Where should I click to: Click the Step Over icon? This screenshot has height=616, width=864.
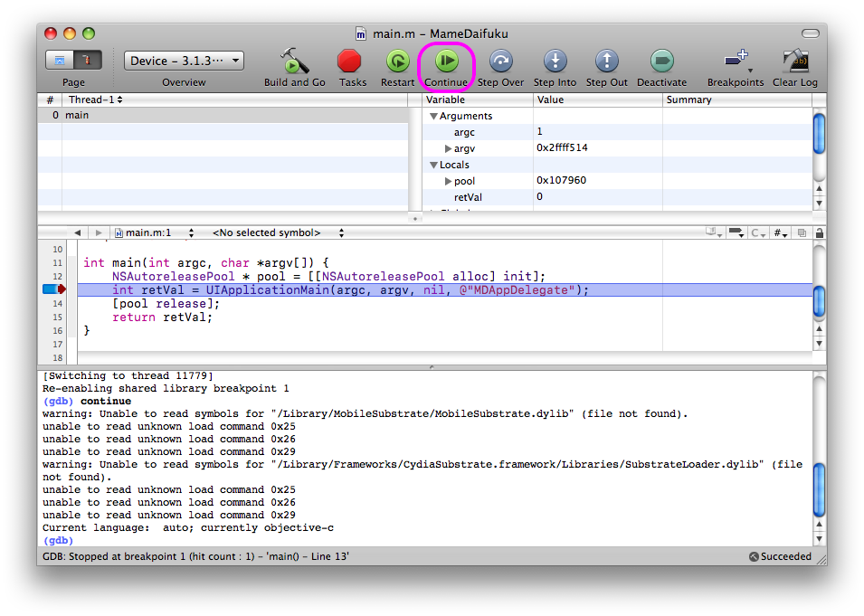click(x=500, y=62)
